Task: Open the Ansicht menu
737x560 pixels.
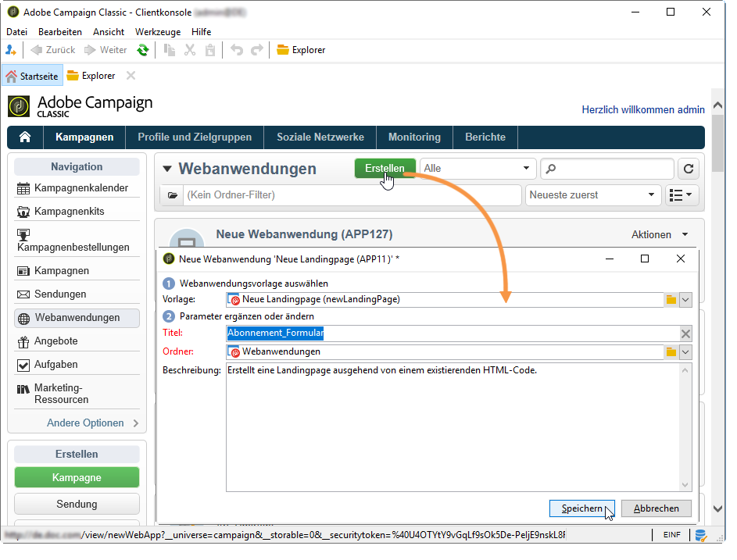Action: pyautogui.click(x=109, y=32)
